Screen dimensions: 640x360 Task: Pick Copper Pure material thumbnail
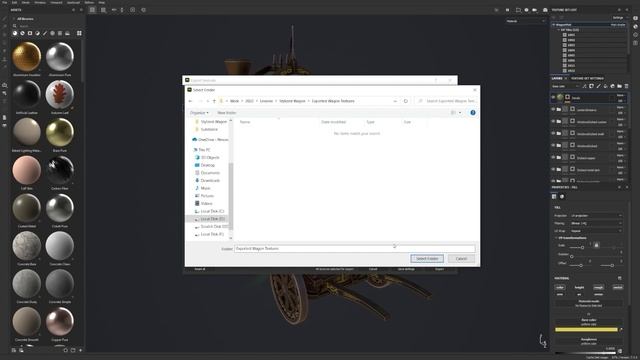(x=60, y=322)
